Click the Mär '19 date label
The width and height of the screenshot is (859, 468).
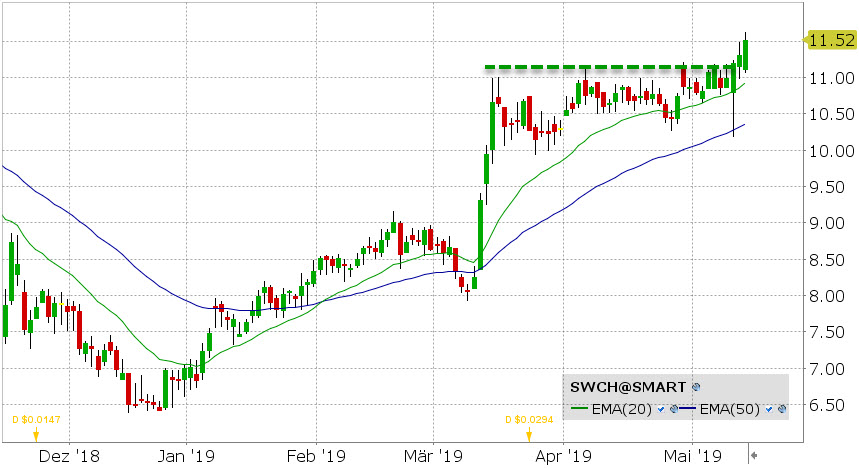tap(433, 456)
